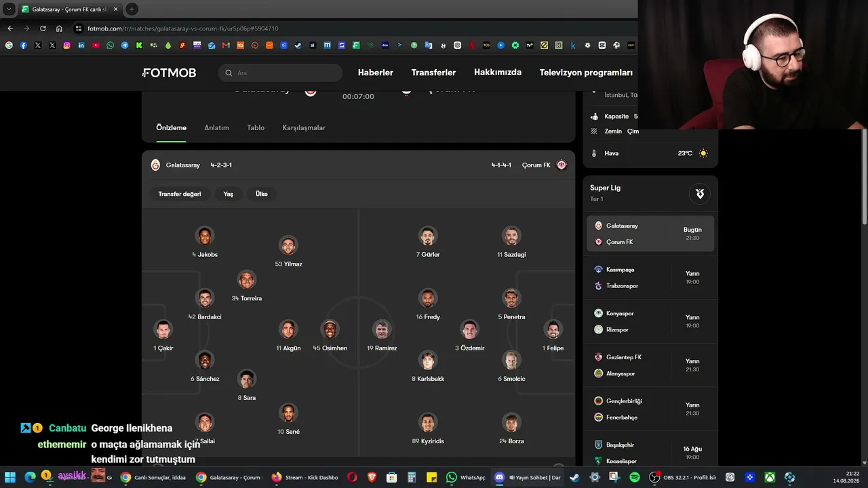Click the search magnifier icon

pyautogui.click(x=229, y=73)
